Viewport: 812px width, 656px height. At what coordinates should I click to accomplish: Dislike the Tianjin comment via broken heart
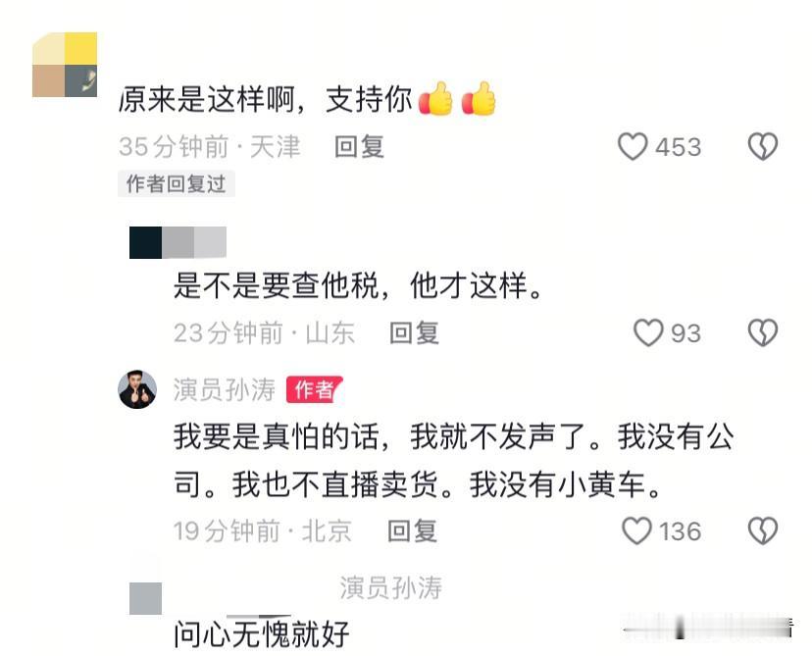762,146
